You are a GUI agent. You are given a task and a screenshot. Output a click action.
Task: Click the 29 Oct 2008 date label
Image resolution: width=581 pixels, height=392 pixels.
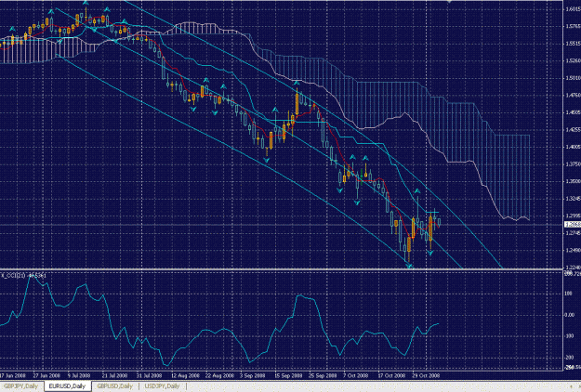click(426, 375)
